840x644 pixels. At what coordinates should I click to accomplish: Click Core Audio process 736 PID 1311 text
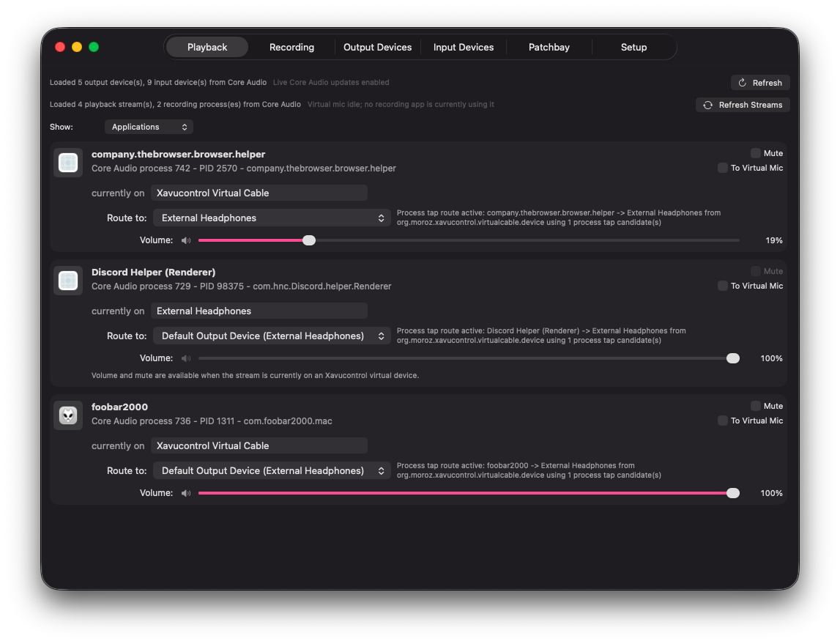[212, 421]
